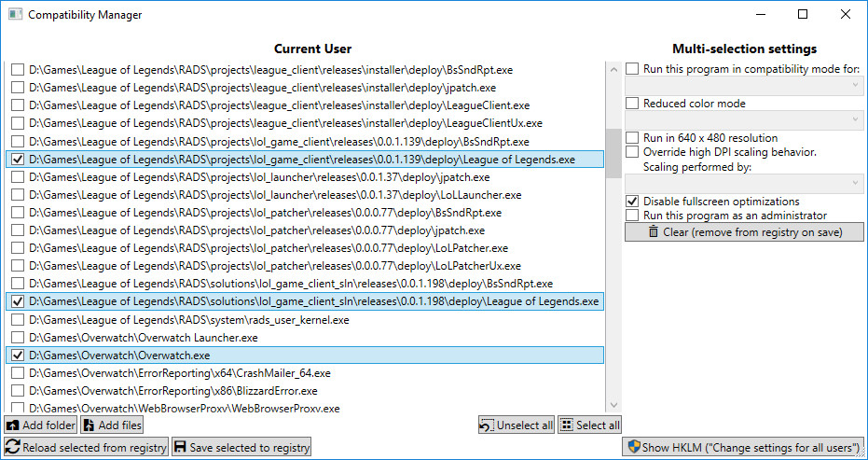Check the installer BsSndRpt.exe entry

(18, 70)
